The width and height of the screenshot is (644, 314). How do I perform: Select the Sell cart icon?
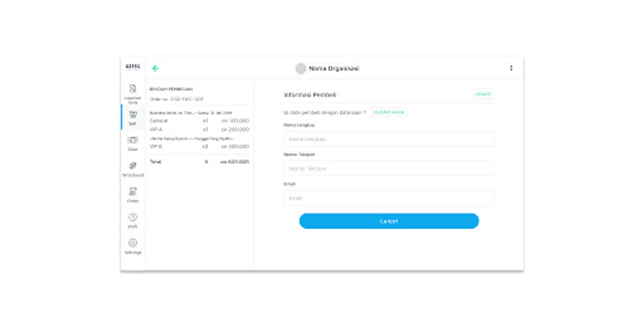[133, 114]
